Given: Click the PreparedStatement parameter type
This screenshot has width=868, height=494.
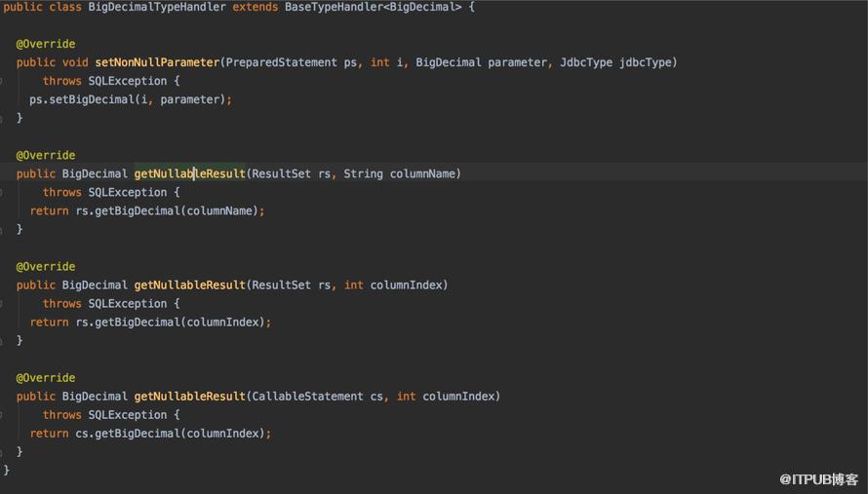Looking at the screenshot, I should coord(281,62).
